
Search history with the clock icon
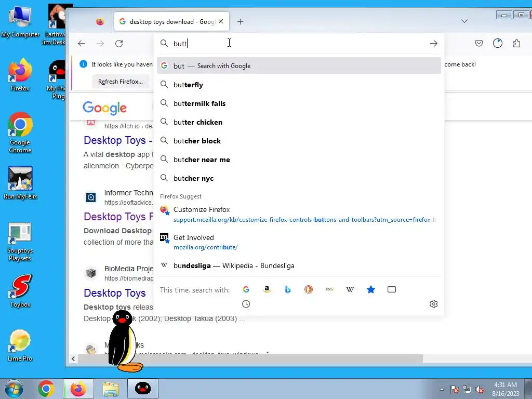tap(246, 304)
